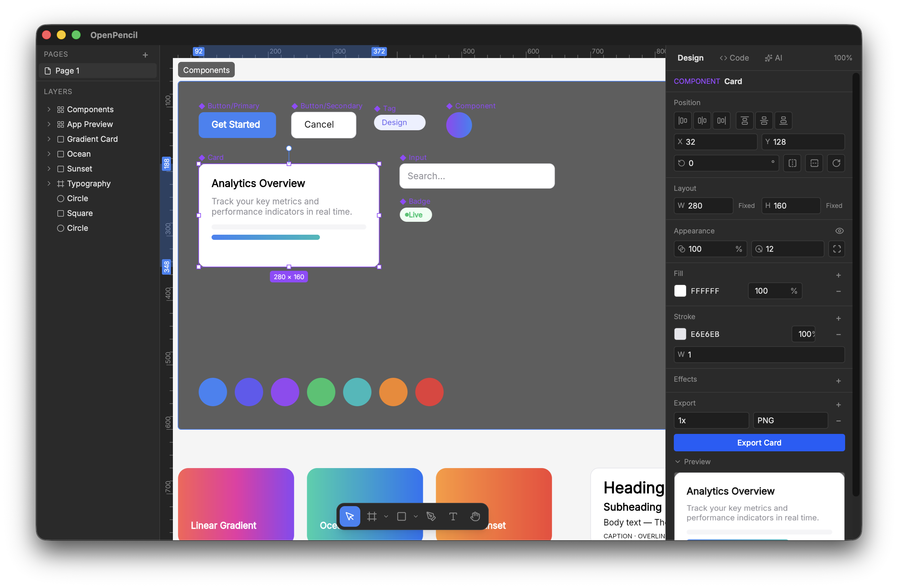Open the stroke color swatch E6E6EB
898x588 pixels.
[x=680, y=334]
